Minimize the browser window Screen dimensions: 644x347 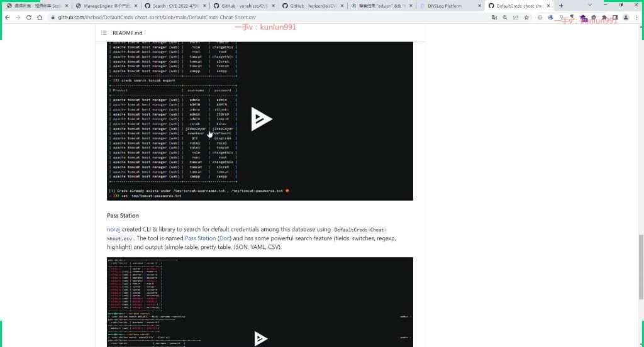(606, 5)
